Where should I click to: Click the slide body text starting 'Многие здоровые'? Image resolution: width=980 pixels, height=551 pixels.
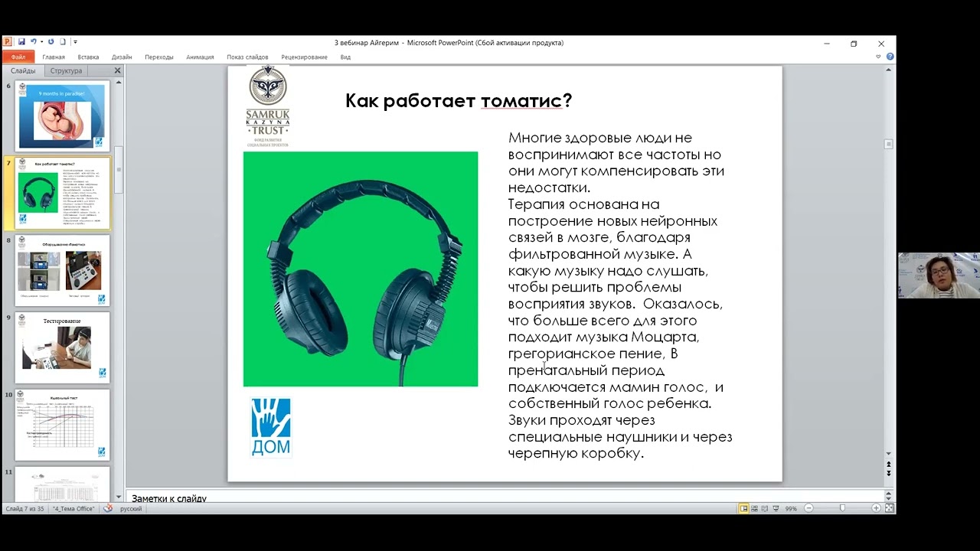point(620,295)
